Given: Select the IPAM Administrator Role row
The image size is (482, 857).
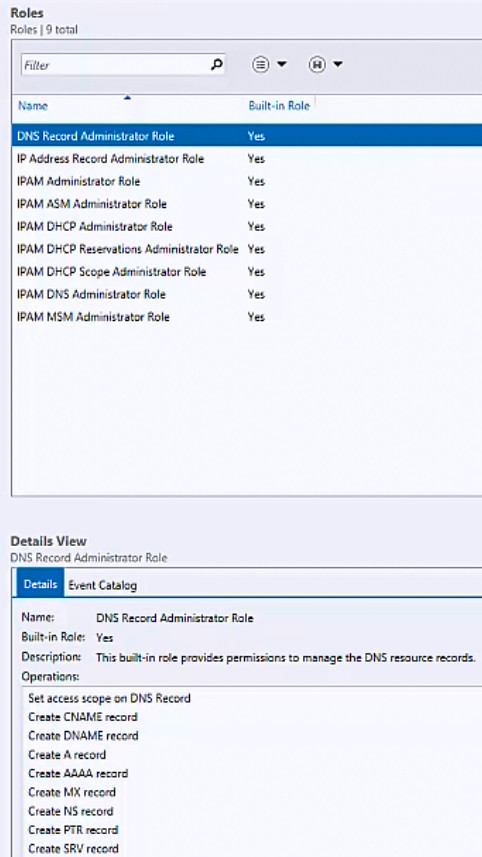Looking at the screenshot, I should [246, 181].
